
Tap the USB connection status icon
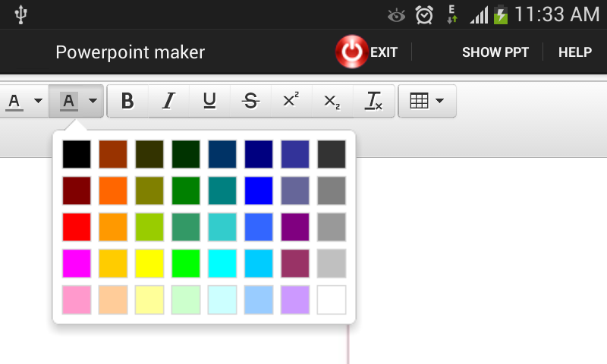(20, 14)
